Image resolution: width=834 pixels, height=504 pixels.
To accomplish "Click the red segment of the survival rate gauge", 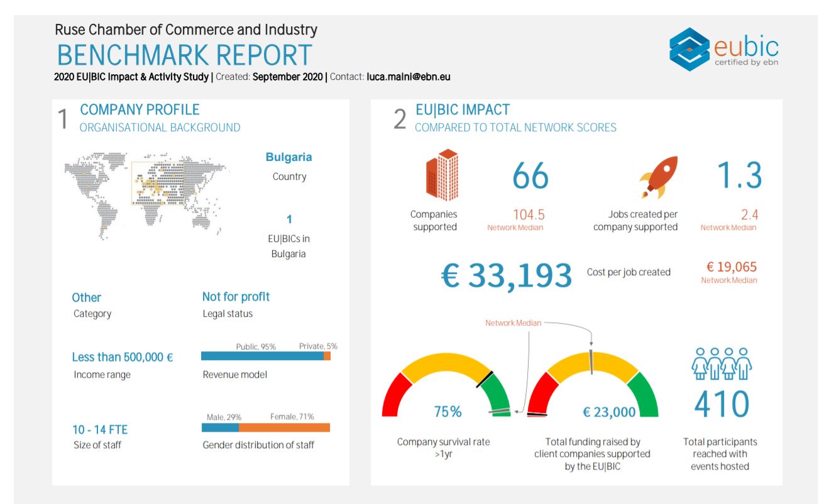I will [x=394, y=396].
